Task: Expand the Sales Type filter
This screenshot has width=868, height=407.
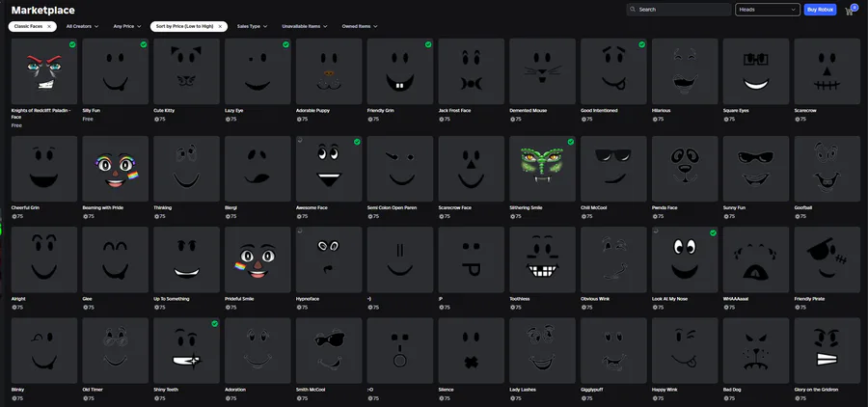Action: tap(253, 26)
